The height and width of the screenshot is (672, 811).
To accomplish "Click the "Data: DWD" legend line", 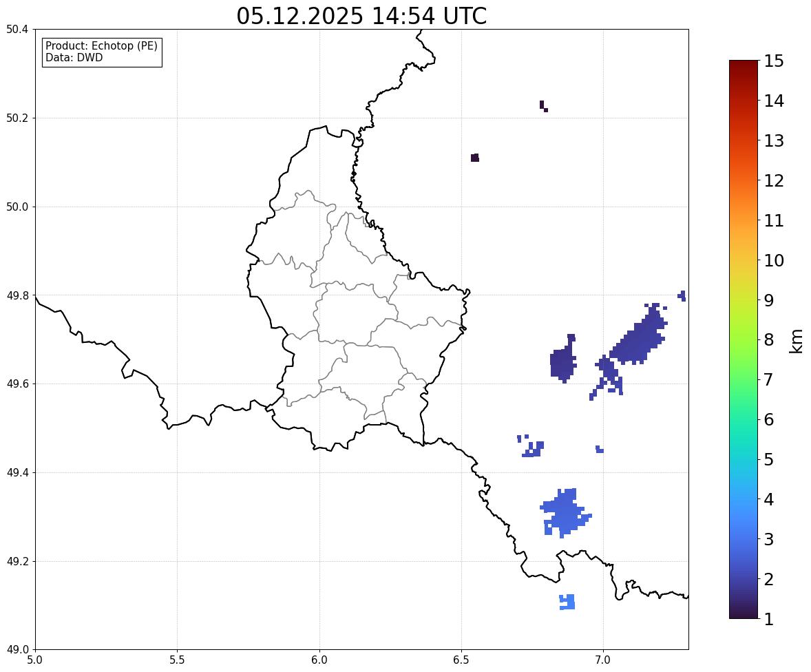I will point(74,57).
